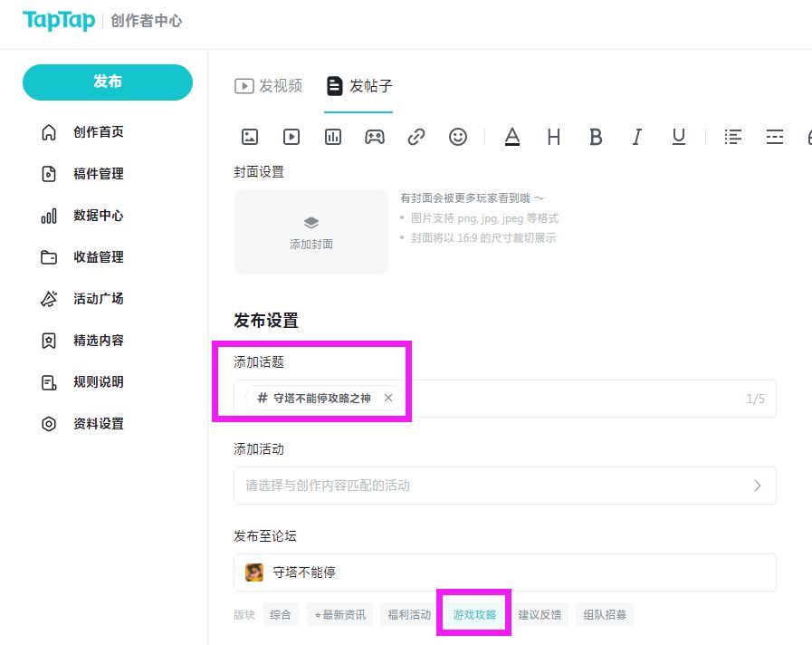
Task: Switch to the 发帖子 tab
Action: [358, 85]
